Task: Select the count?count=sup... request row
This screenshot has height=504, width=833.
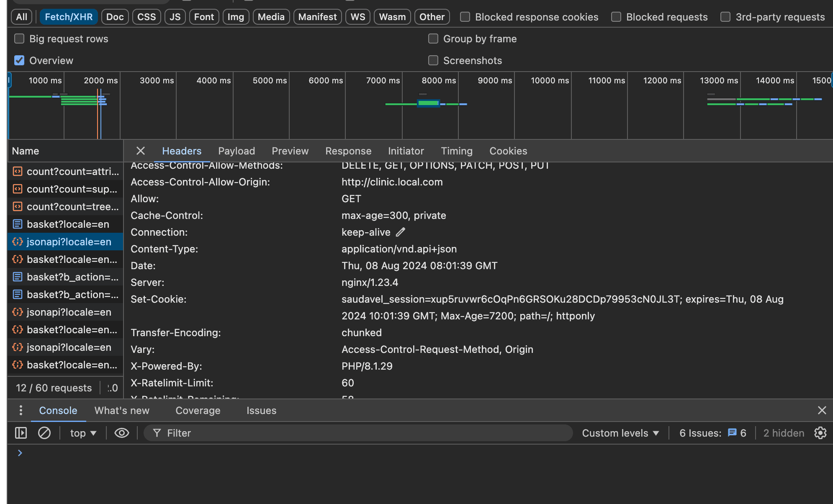Action: click(66, 189)
